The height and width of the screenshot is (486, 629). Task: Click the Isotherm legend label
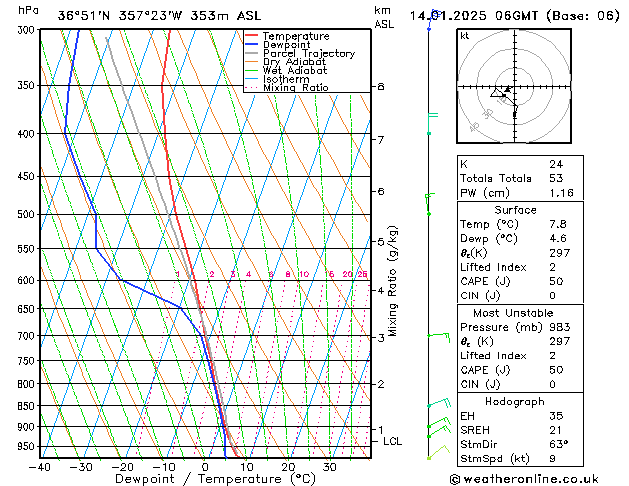click(x=286, y=79)
